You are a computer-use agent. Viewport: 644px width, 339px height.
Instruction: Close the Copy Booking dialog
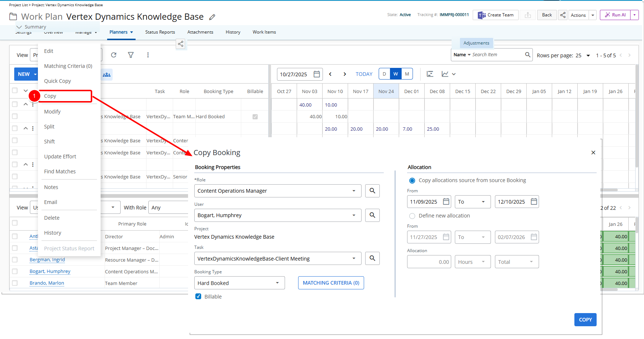point(593,153)
